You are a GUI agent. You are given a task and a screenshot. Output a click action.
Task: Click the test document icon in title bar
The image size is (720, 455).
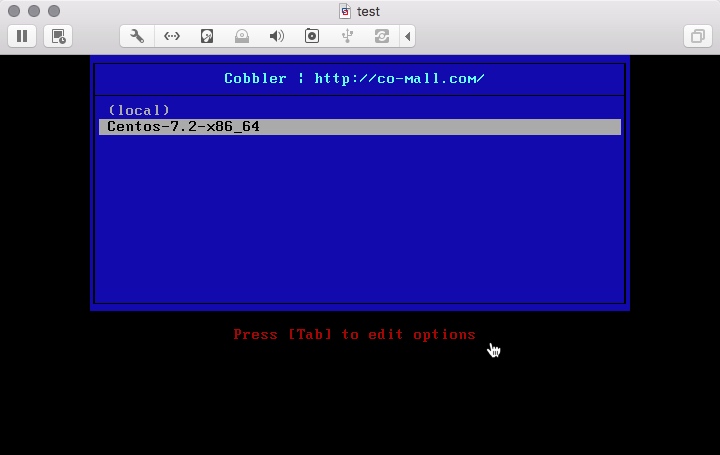345,11
